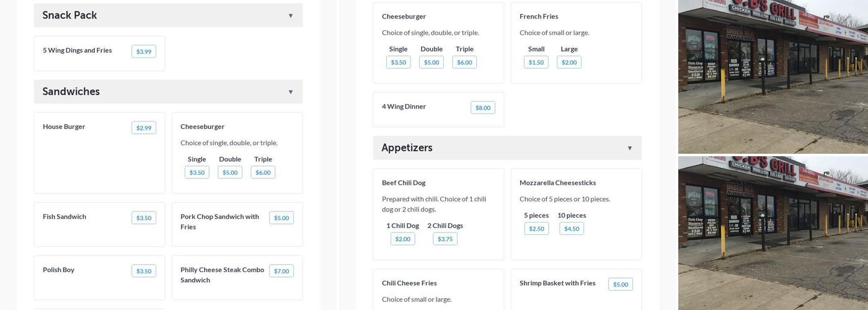Choose 1 Chili Dog $2.00 option

[x=403, y=239]
